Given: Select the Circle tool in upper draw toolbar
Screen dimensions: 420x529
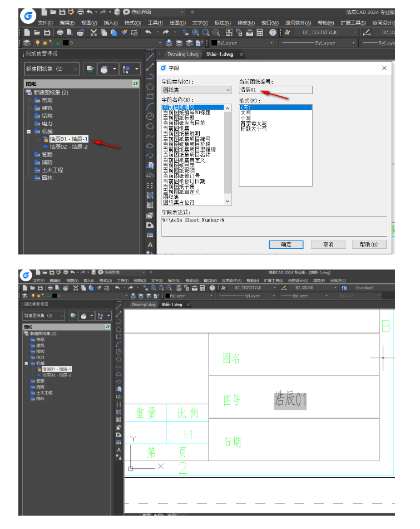Looking at the screenshot, I should [150, 116].
